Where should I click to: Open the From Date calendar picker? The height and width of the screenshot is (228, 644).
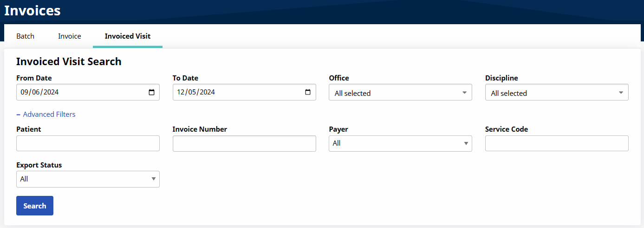(151, 92)
